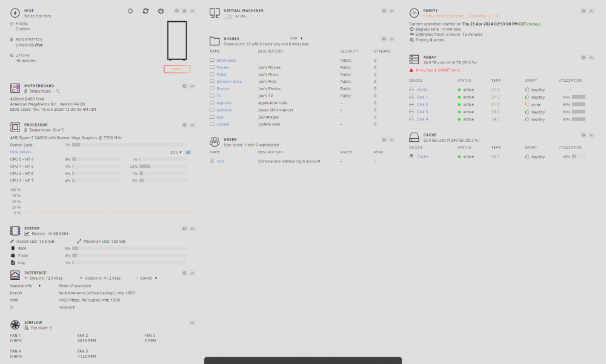Screen dimensions: 606x364
Task: Open the Downloads share
Action: click(x=226, y=61)
